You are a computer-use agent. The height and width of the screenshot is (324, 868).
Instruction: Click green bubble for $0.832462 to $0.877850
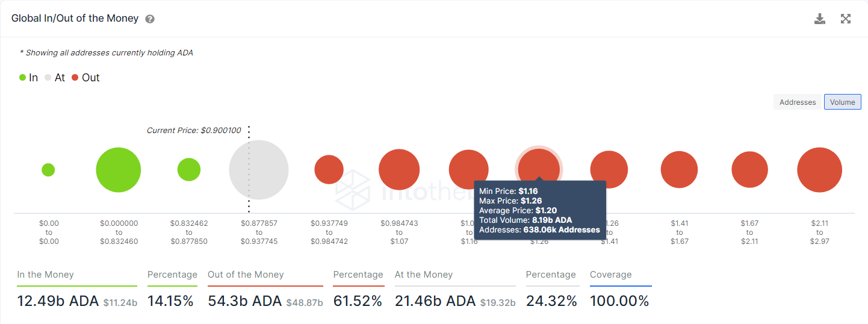click(189, 170)
